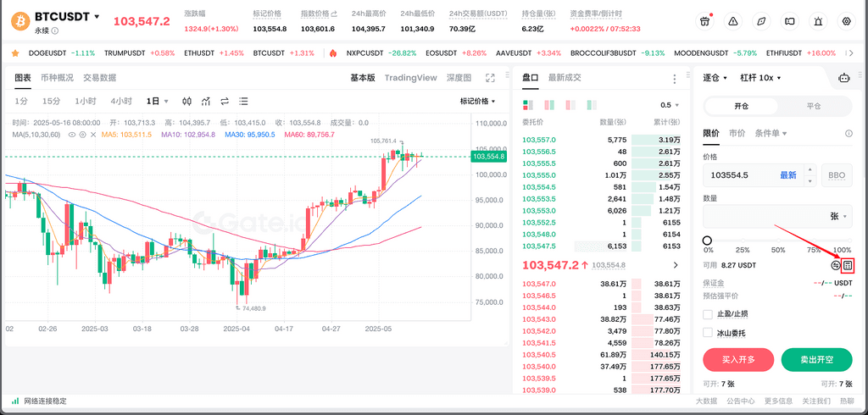The width and height of the screenshot is (868, 415).
Task: Open the calculator icon beside available balance
Action: 847,265
